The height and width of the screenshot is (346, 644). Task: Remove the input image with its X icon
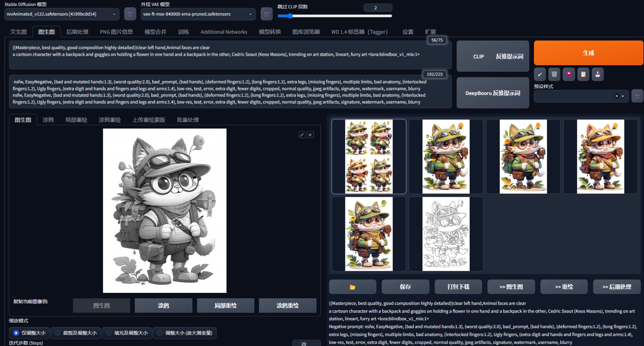(310, 135)
